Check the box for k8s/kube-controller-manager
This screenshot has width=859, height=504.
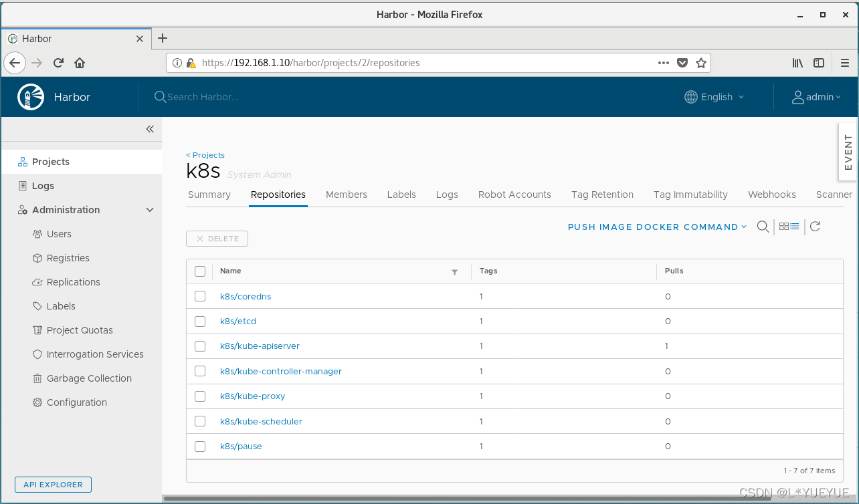pyautogui.click(x=200, y=371)
